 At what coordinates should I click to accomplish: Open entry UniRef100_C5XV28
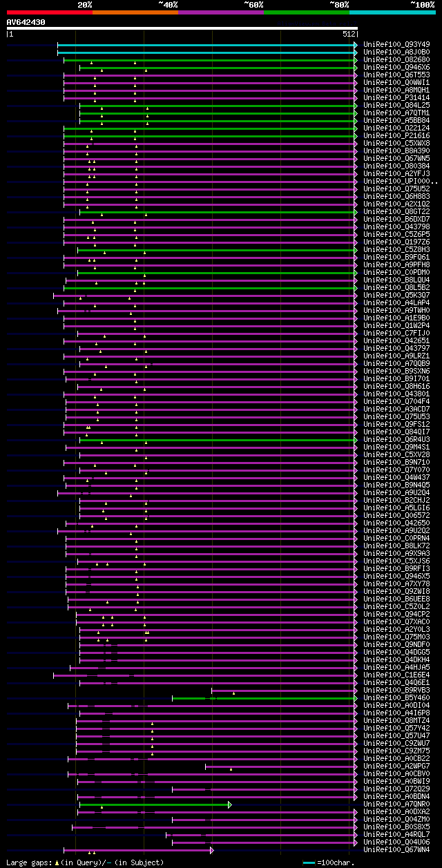(x=396, y=455)
